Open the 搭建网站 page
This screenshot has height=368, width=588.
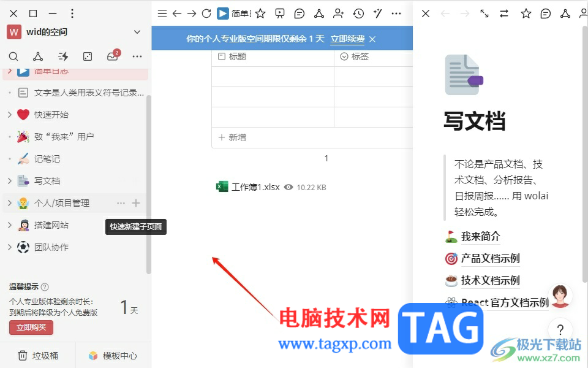point(51,225)
